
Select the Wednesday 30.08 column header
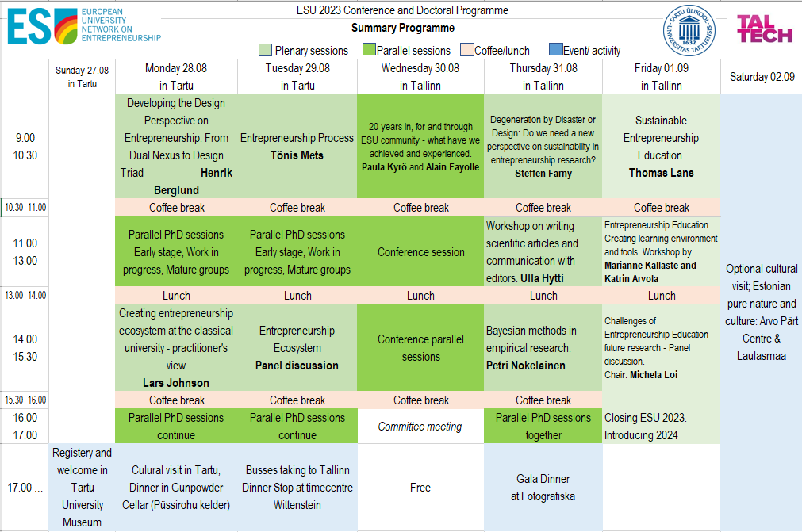coord(420,77)
